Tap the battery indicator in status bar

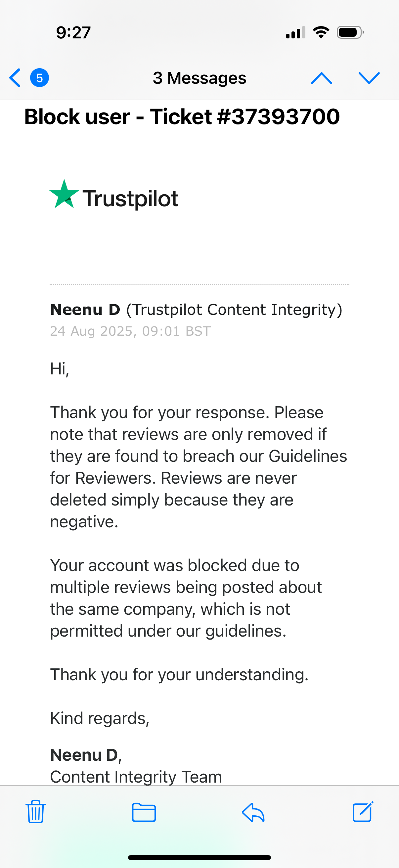tap(350, 33)
